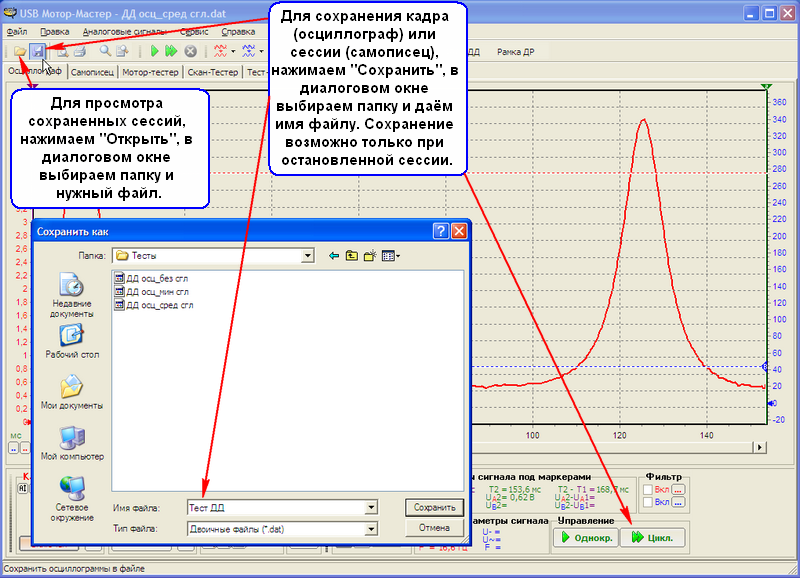Image resolution: width=800 pixels, height=578 pixels.
Task: Click the Save floppy disk toolbar icon
Action: [x=37, y=50]
